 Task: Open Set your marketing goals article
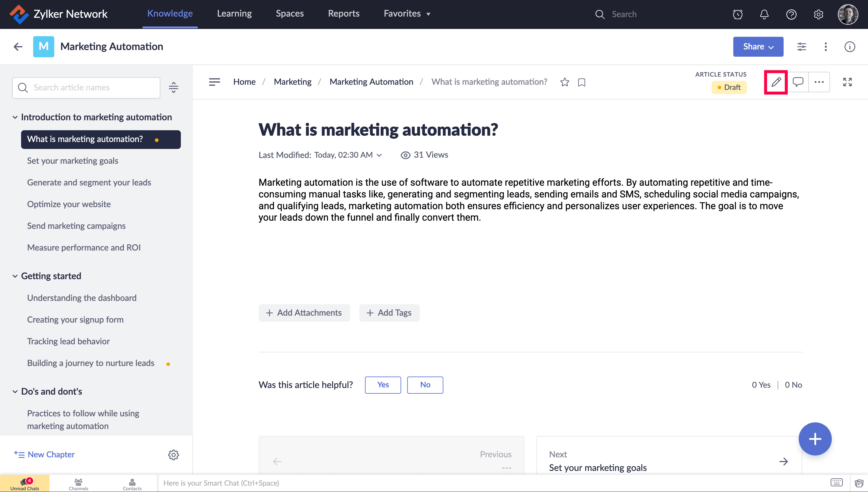[x=73, y=161]
